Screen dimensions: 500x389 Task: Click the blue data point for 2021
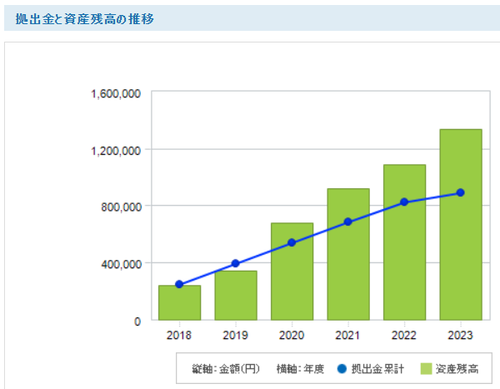click(x=348, y=222)
